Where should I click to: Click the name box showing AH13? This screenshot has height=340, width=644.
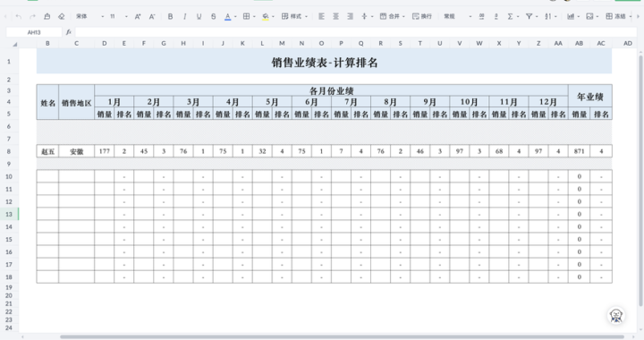[34, 32]
